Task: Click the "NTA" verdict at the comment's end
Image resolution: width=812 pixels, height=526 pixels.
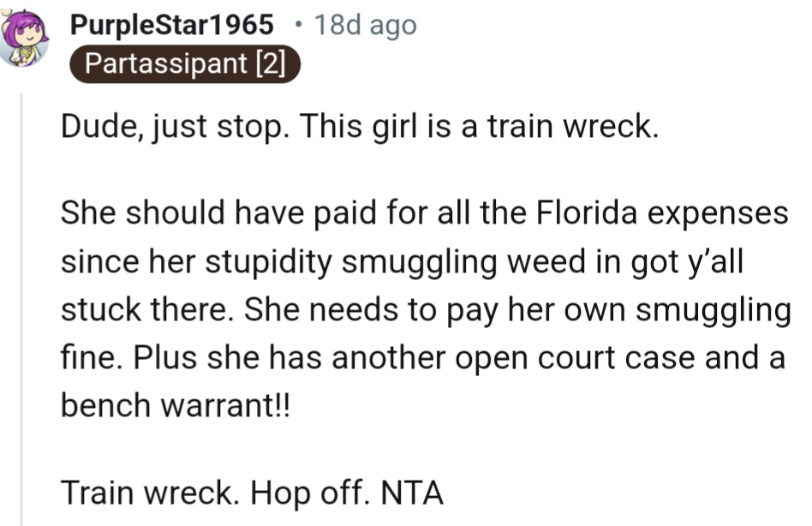Action: pyautogui.click(x=412, y=493)
